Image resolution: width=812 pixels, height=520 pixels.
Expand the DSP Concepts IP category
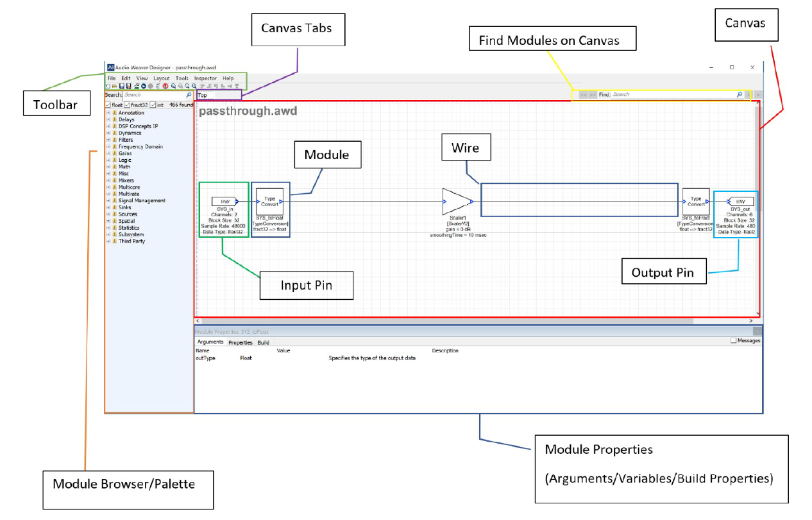point(108,126)
